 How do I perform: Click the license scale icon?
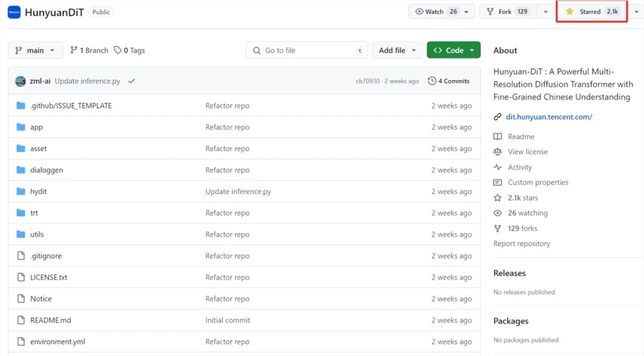[x=497, y=151]
